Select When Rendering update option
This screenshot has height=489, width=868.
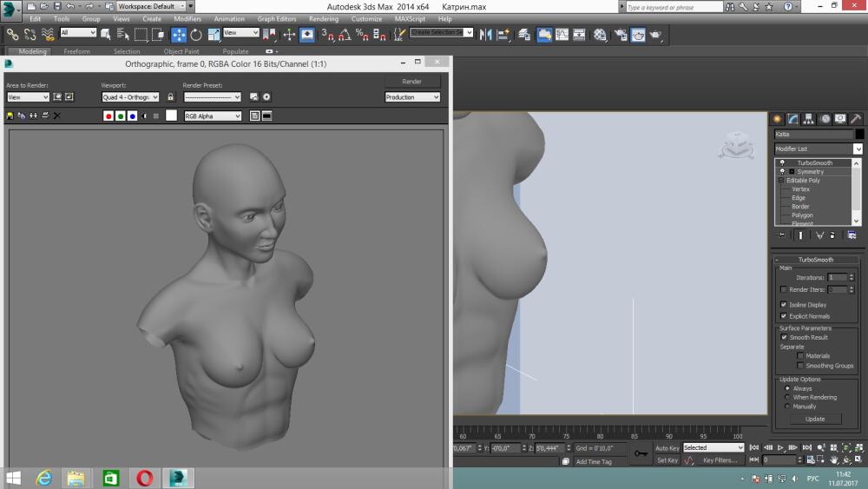pos(787,397)
